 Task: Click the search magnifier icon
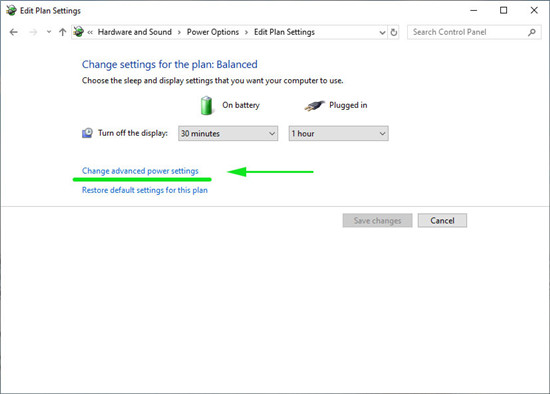(532, 32)
